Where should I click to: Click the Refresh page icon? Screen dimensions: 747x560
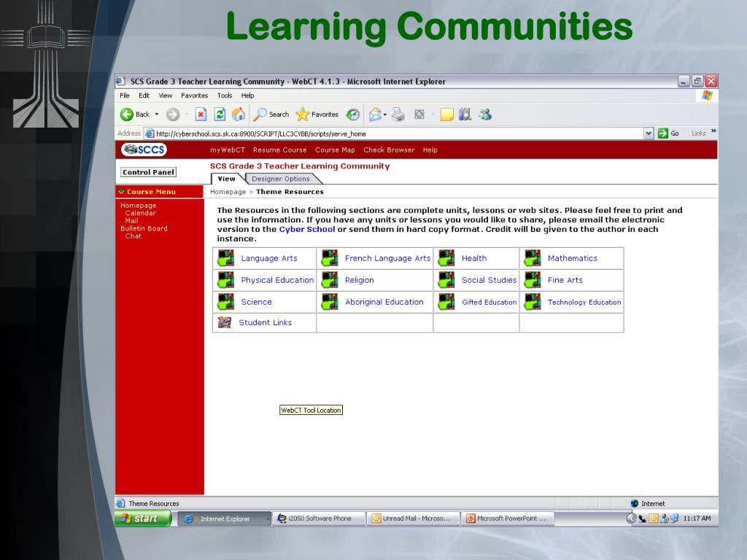point(220,114)
